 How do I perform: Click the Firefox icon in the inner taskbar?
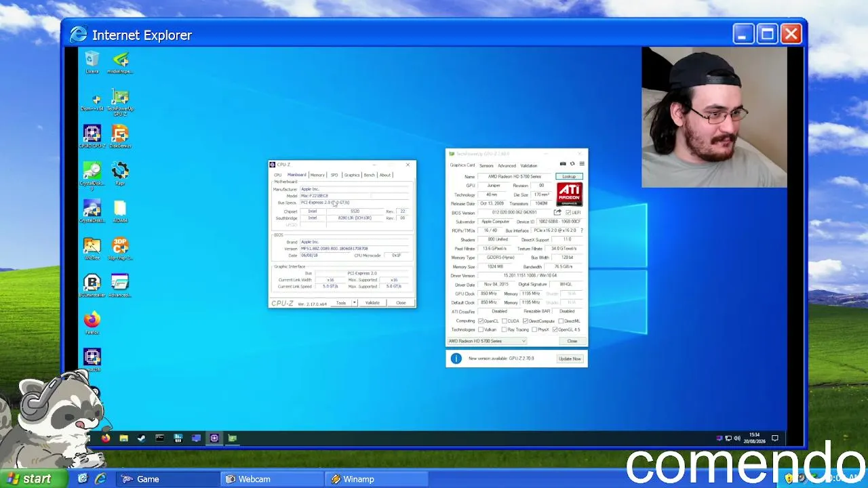pyautogui.click(x=106, y=438)
